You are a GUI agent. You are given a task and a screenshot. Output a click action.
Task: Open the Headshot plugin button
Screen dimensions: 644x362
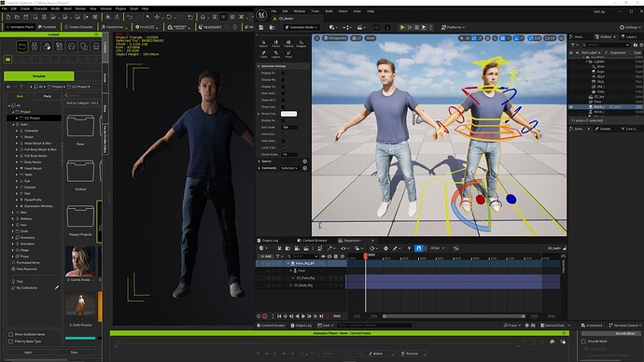pos(210,27)
